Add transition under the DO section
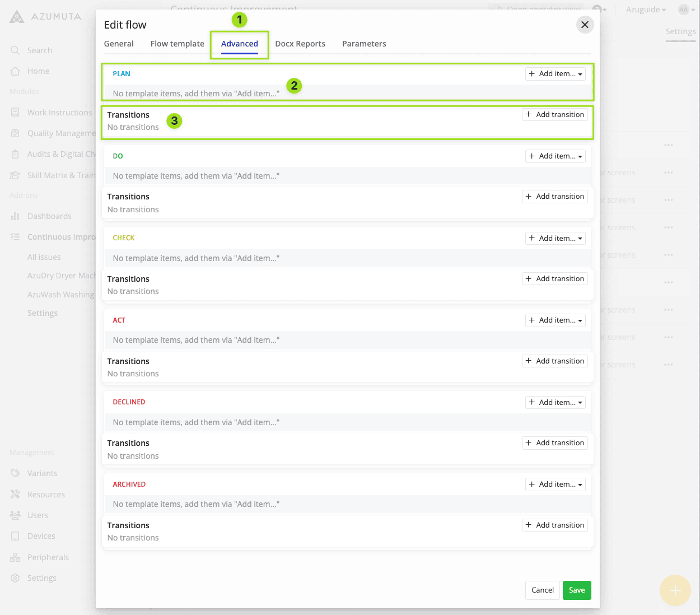This screenshot has height=615, width=700. tap(554, 197)
